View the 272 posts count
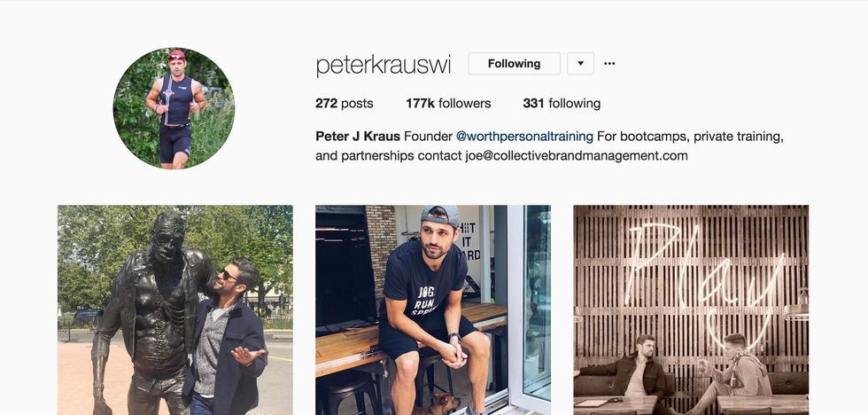868x415 pixels. (345, 103)
